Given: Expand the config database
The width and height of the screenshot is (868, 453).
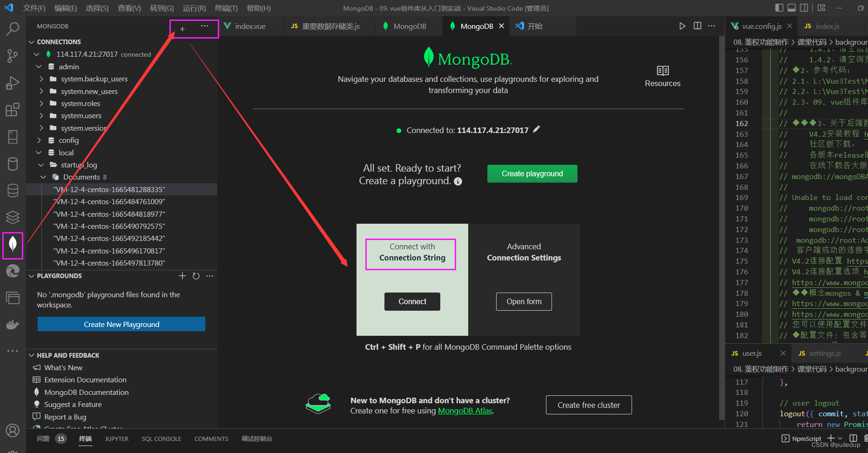Looking at the screenshot, I should pos(39,140).
